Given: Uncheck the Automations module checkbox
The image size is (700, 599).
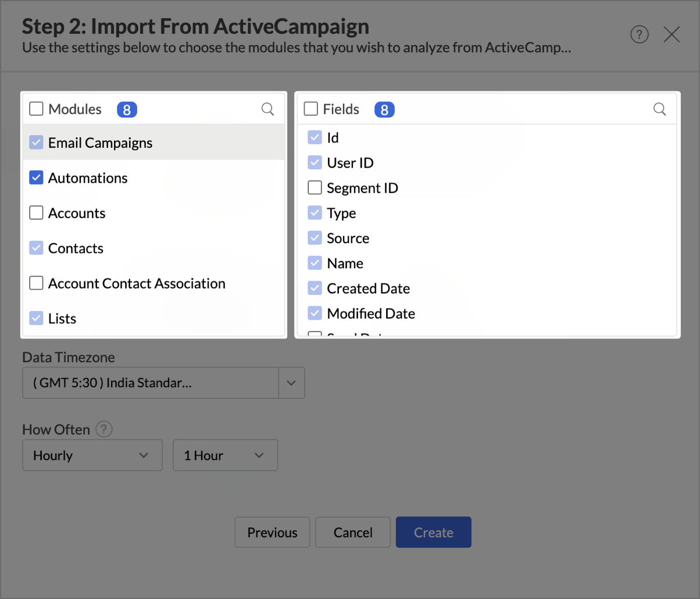Looking at the screenshot, I should 36,178.
